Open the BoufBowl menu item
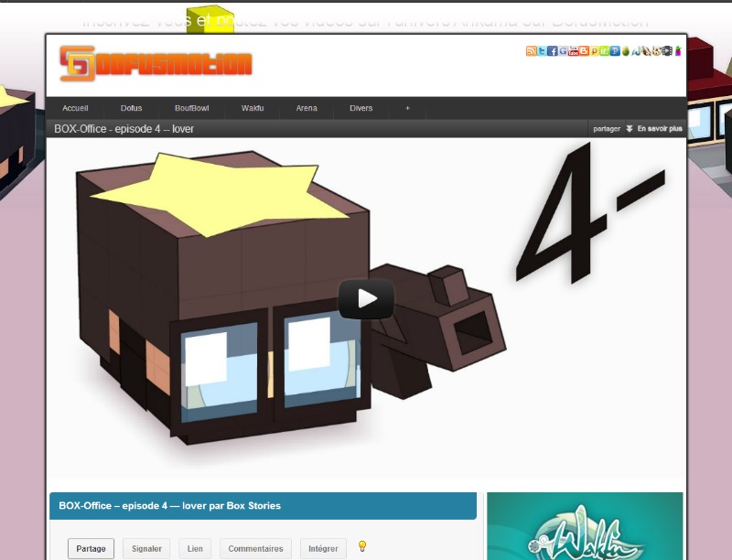Screen dimensions: 732x560 point(192,108)
